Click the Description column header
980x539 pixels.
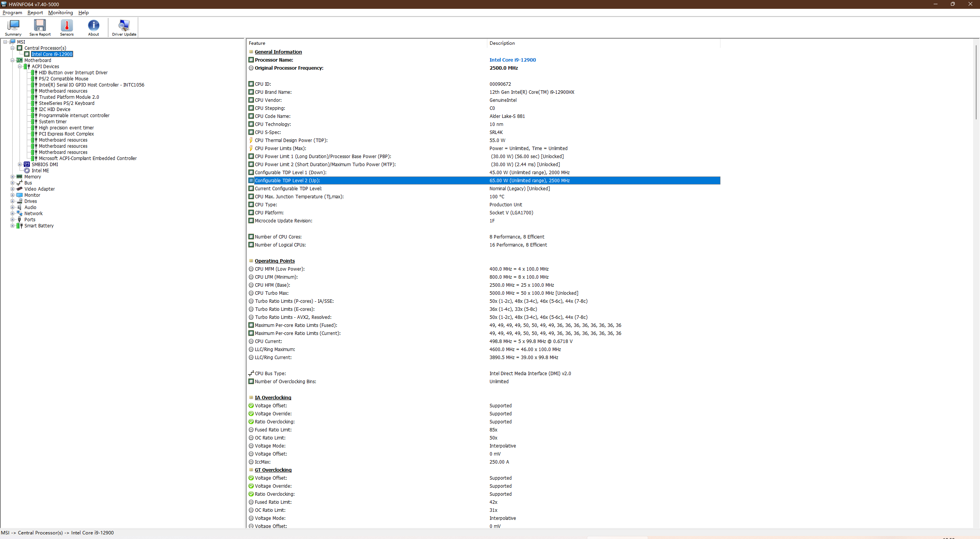coord(502,43)
